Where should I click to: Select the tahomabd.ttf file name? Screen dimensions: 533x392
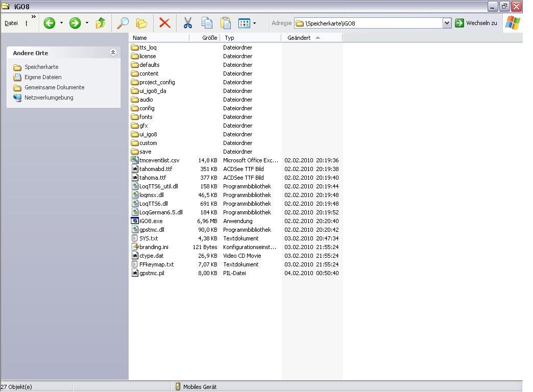click(x=156, y=168)
